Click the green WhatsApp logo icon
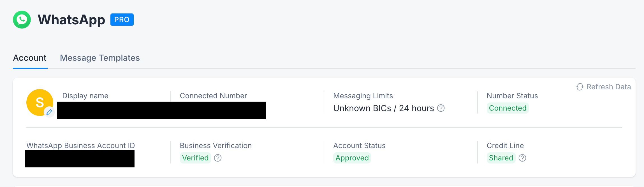The height and width of the screenshot is (187, 644). tap(22, 20)
